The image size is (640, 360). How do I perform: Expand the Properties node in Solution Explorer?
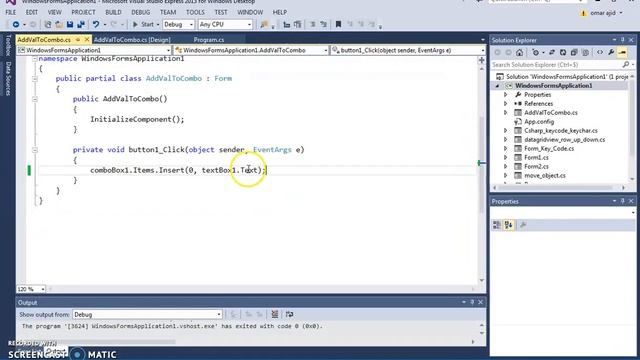click(505, 95)
